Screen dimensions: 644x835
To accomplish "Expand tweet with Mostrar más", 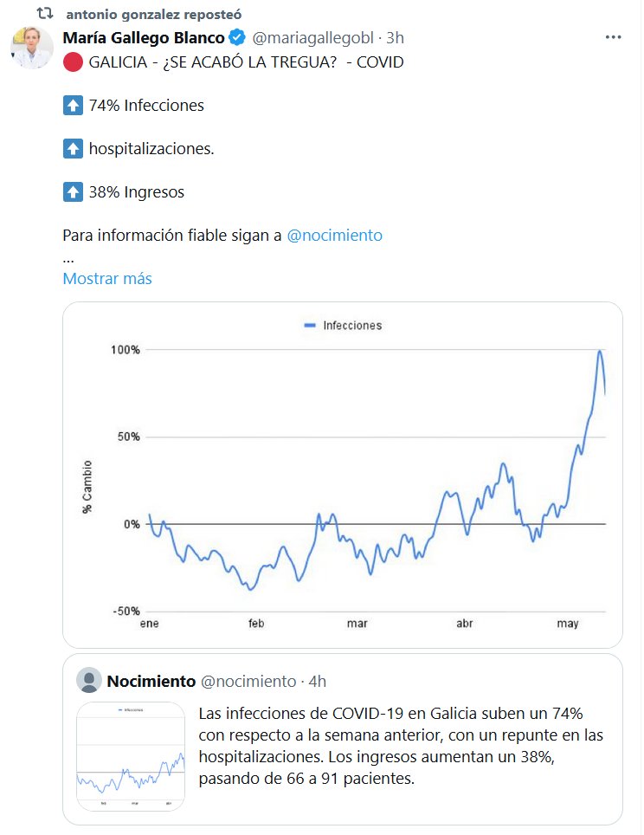I will click(x=107, y=279).
